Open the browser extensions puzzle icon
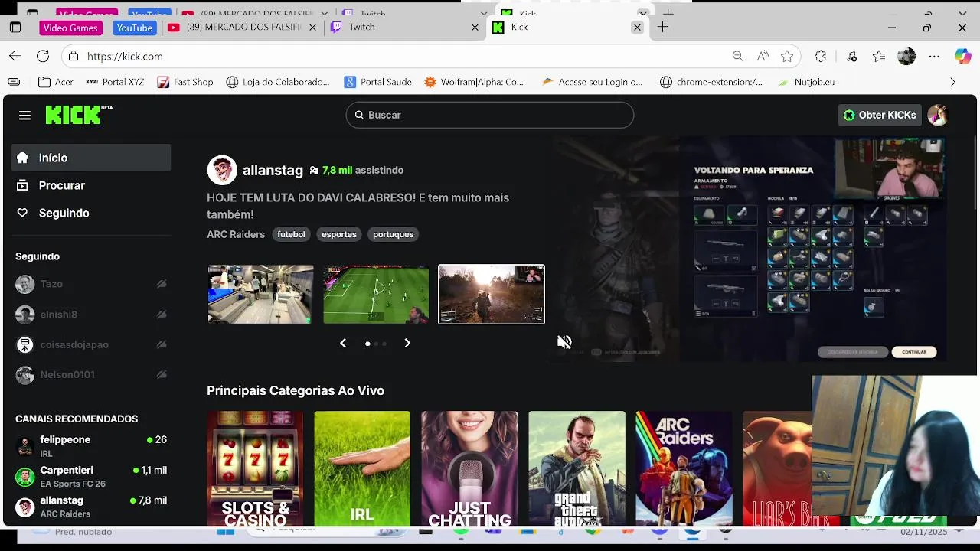 coord(821,57)
